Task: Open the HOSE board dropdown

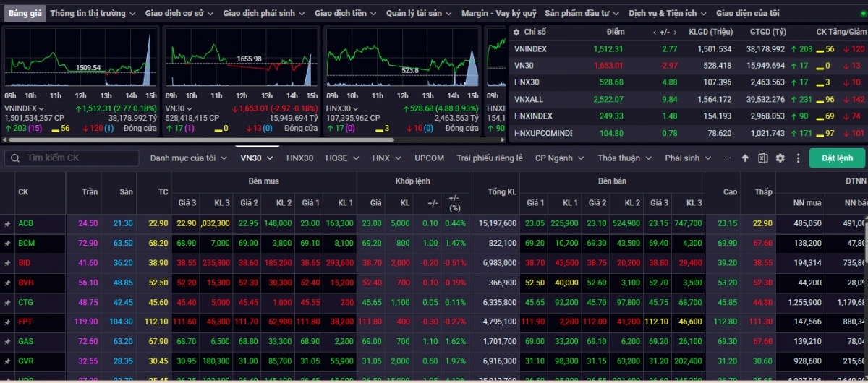Action: coord(342,158)
